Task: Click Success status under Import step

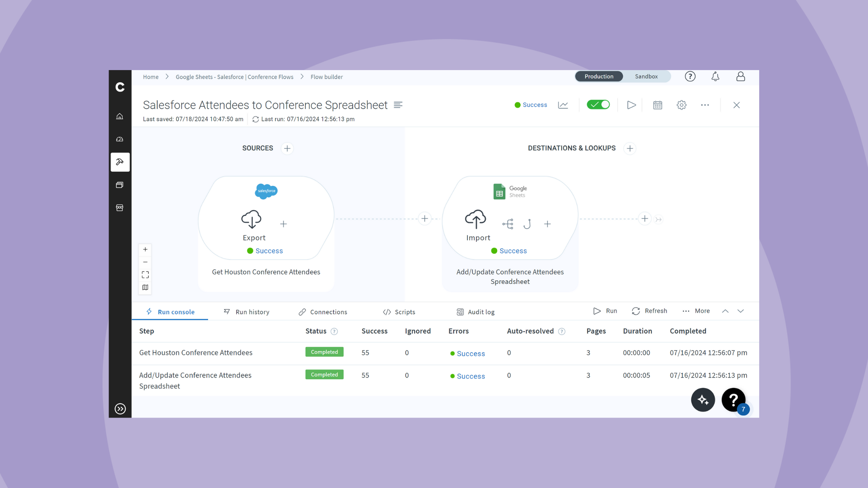Action: pos(513,251)
